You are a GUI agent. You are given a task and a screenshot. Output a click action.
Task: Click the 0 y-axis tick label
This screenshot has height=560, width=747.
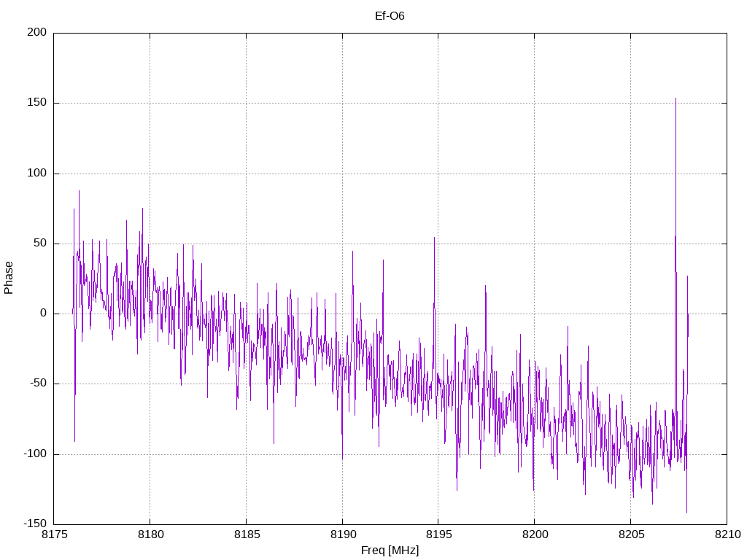coord(44,314)
